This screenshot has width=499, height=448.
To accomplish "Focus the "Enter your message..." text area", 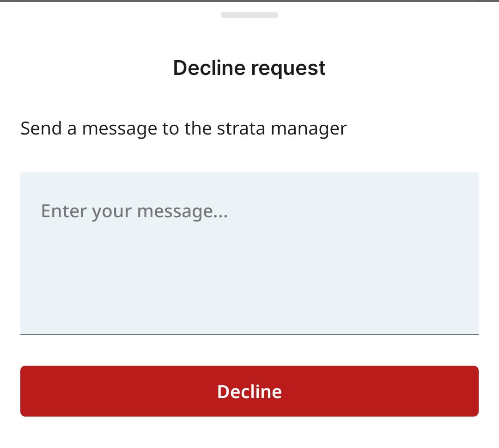I will click(249, 253).
